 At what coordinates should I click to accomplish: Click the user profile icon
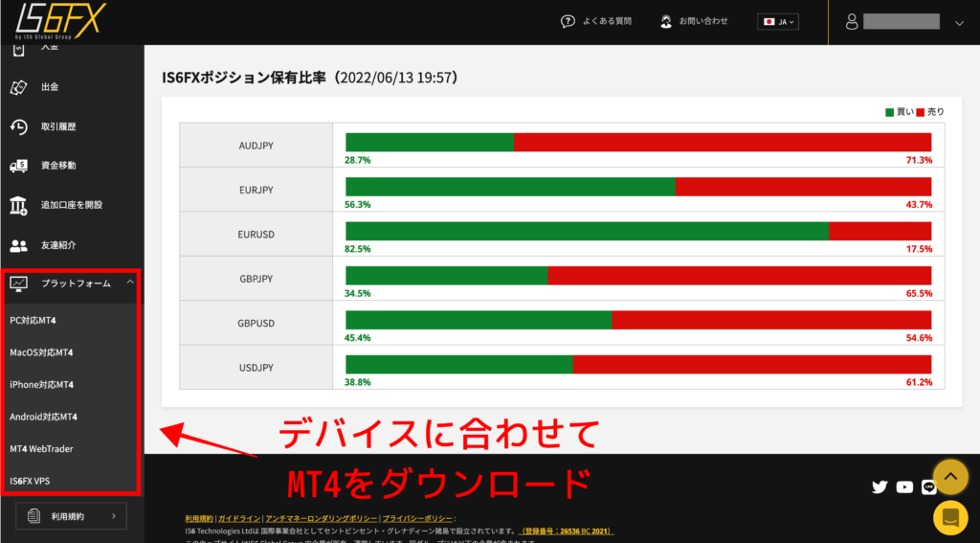(x=851, y=22)
